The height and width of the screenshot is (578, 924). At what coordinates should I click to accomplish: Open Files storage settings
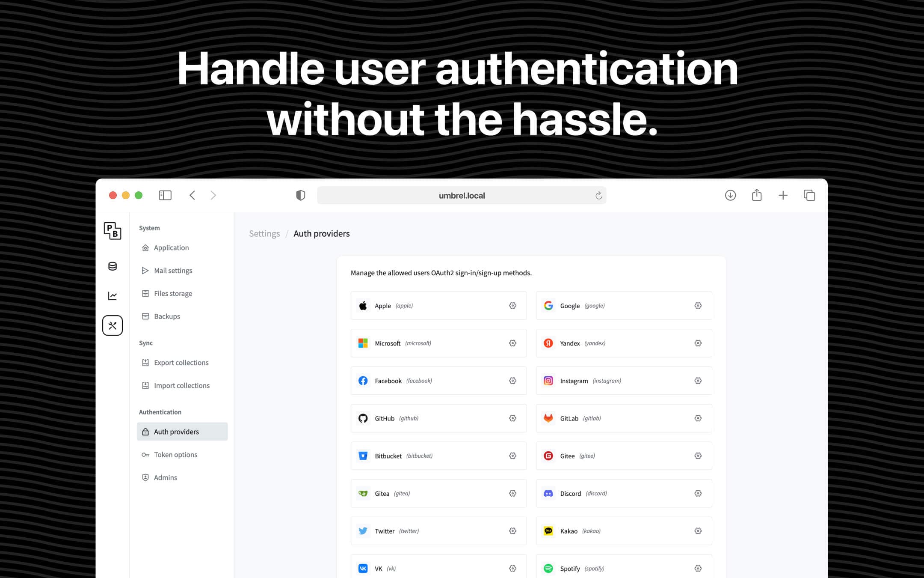pos(172,293)
